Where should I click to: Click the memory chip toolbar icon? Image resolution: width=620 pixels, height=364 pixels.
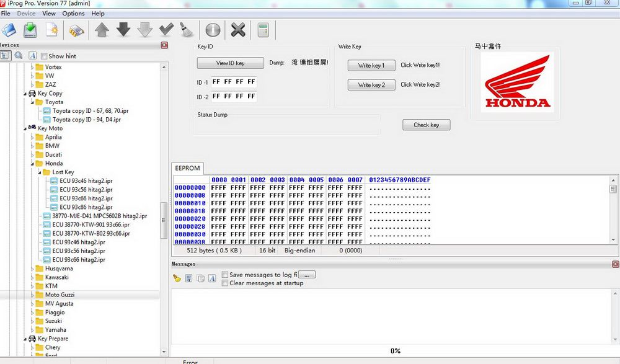[x=76, y=30]
